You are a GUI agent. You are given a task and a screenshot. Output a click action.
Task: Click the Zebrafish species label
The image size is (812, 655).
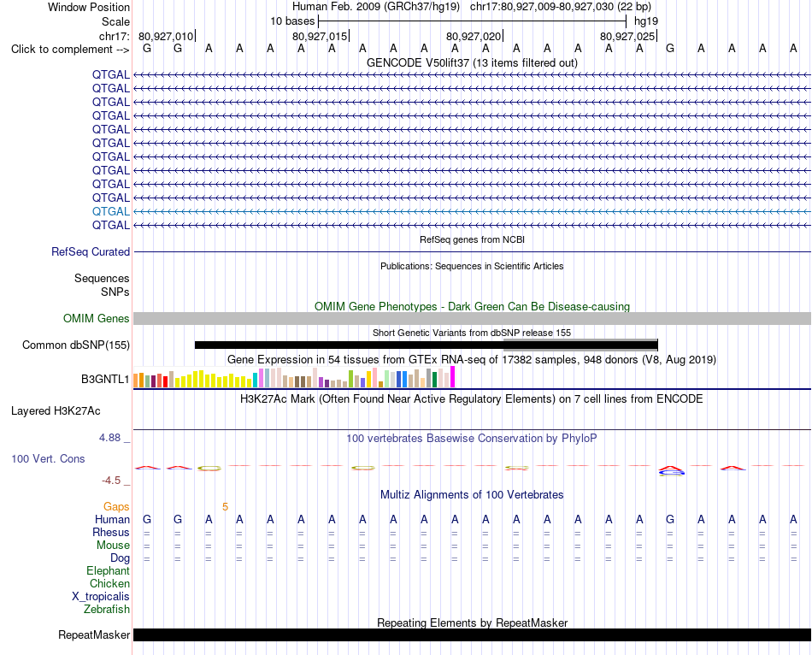tap(107, 609)
